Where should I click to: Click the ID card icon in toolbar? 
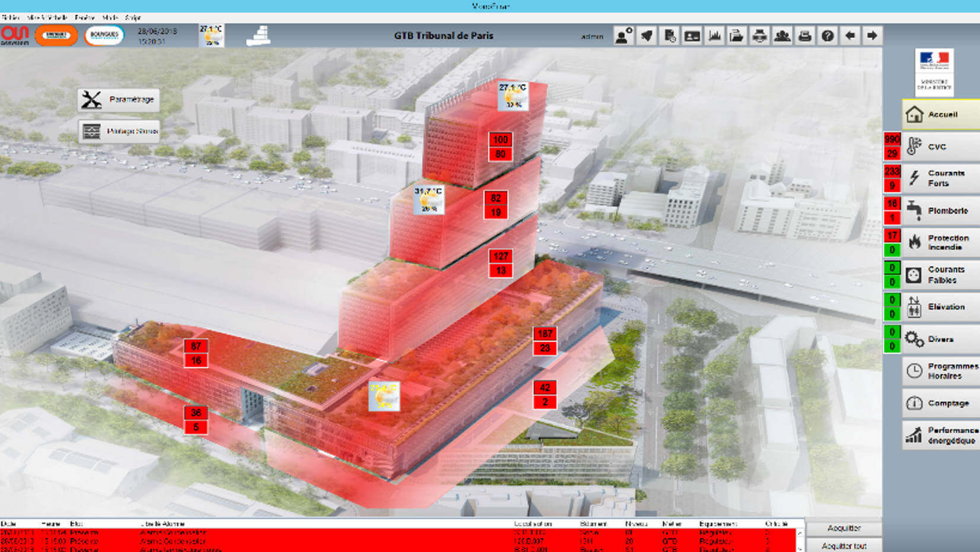[x=692, y=36]
